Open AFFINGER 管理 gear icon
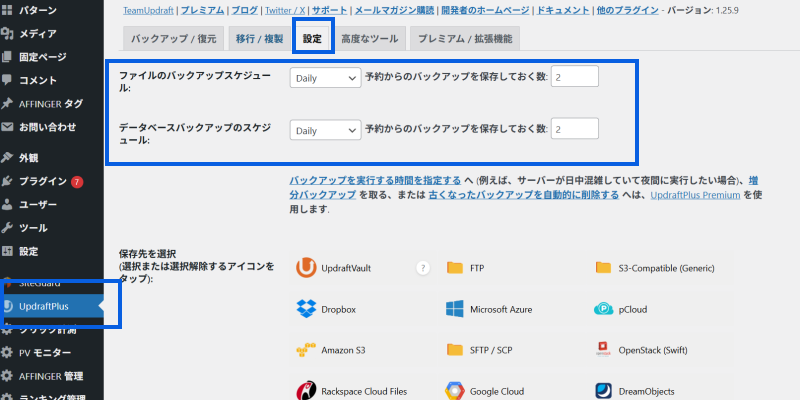This screenshot has height=400, width=800. [7, 376]
